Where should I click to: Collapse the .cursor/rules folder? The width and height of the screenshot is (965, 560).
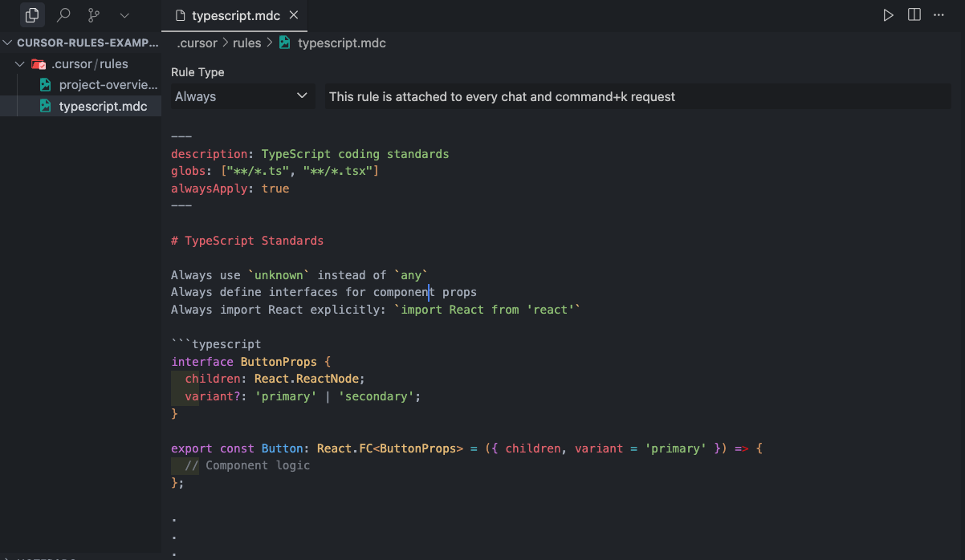[20, 64]
